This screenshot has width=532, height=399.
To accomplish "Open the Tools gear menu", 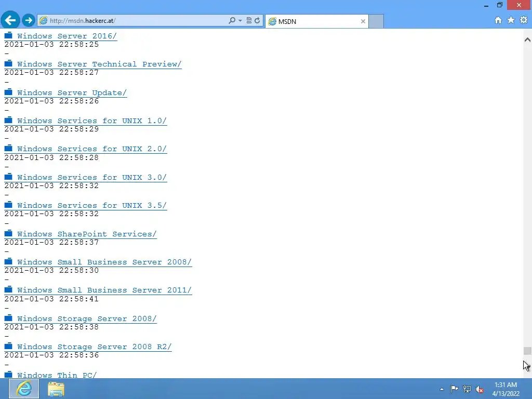I will [524, 20].
